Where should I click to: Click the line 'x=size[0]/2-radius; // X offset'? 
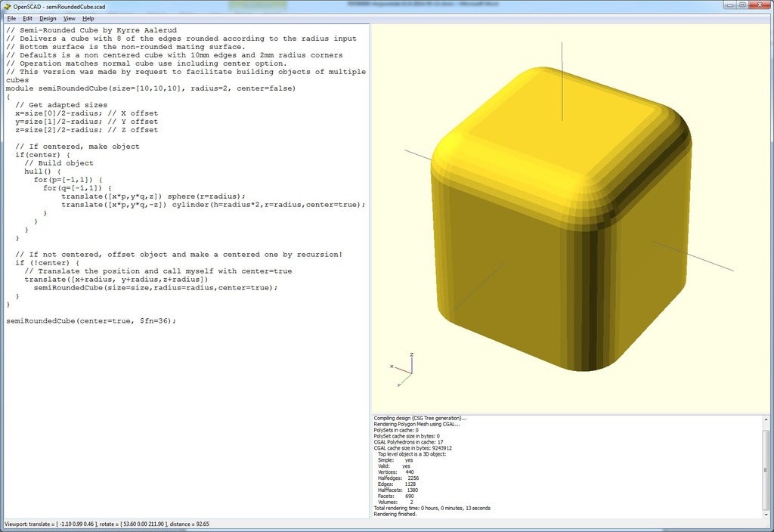(x=86, y=113)
